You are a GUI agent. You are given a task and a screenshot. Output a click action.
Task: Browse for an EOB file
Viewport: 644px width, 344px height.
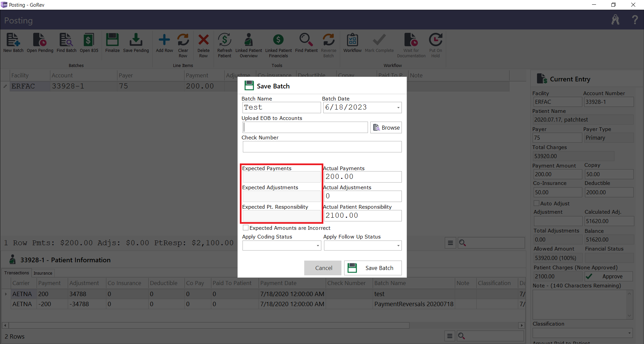point(386,127)
